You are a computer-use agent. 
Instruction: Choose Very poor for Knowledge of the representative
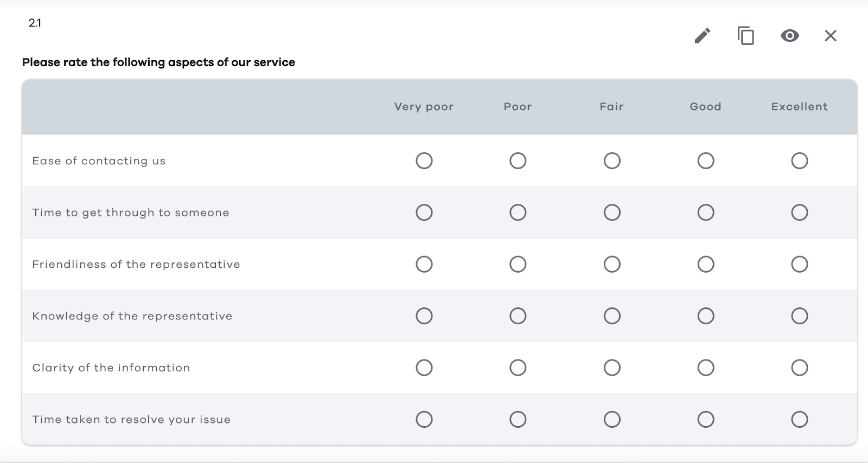pyautogui.click(x=424, y=316)
